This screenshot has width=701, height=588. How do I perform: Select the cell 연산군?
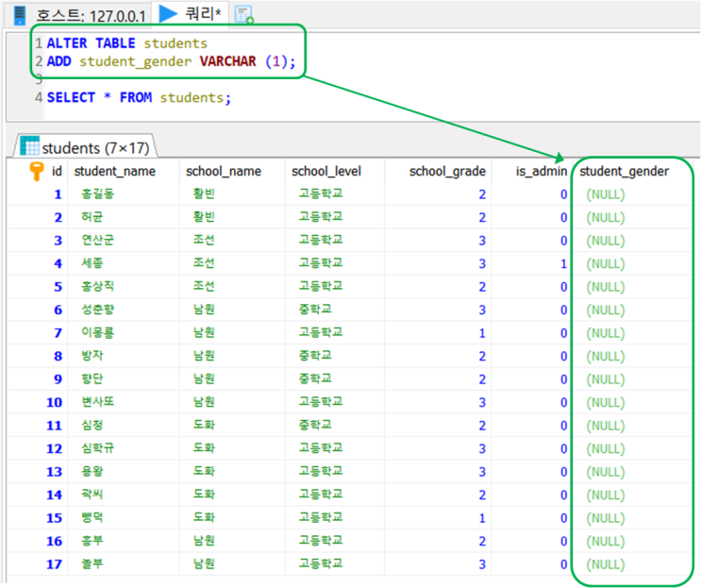tap(98, 240)
